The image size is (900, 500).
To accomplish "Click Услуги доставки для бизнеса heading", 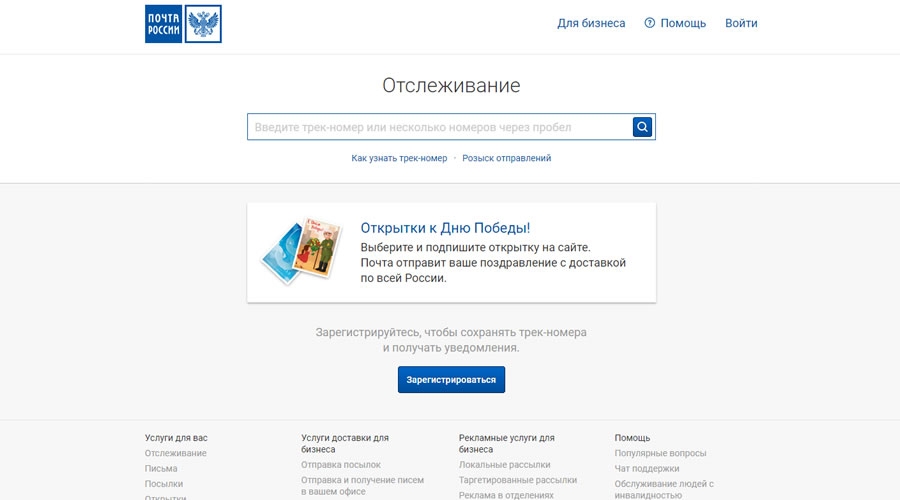I will click(x=345, y=443).
